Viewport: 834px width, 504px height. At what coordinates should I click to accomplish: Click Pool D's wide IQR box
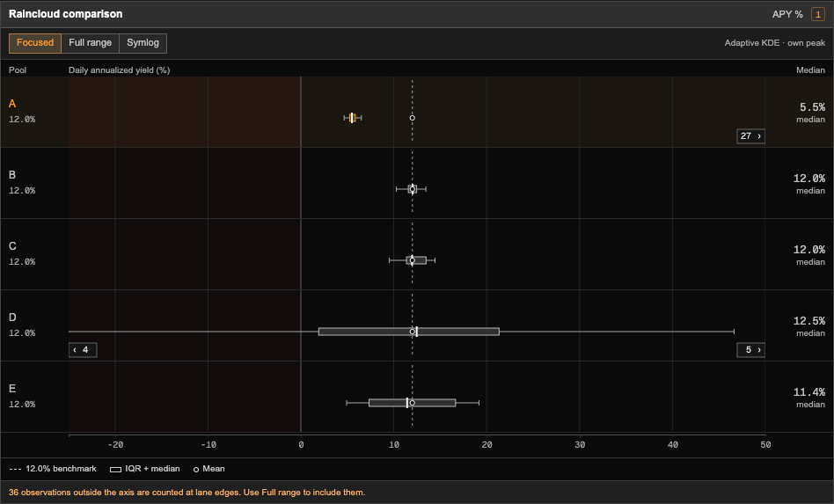tap(409, 332)
